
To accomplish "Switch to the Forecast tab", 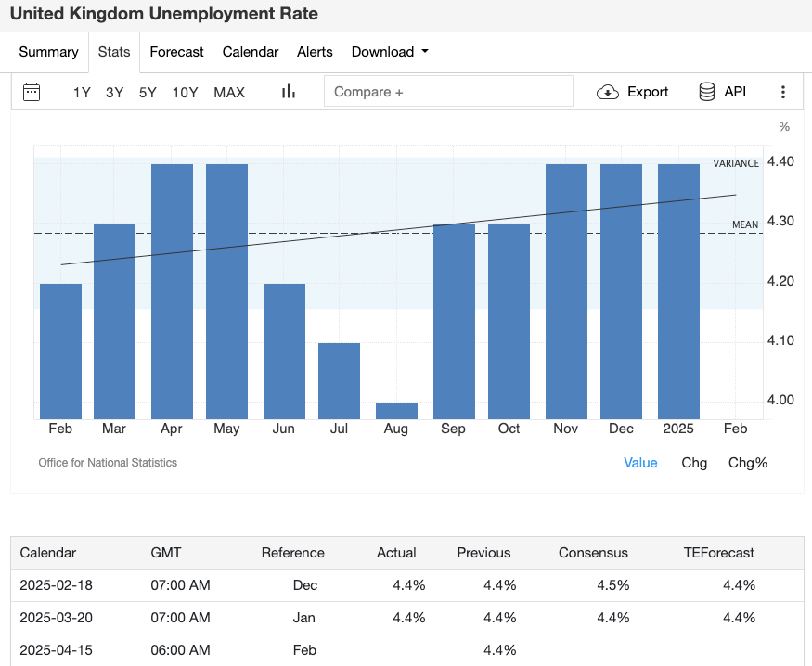I will tap(176, 52).
